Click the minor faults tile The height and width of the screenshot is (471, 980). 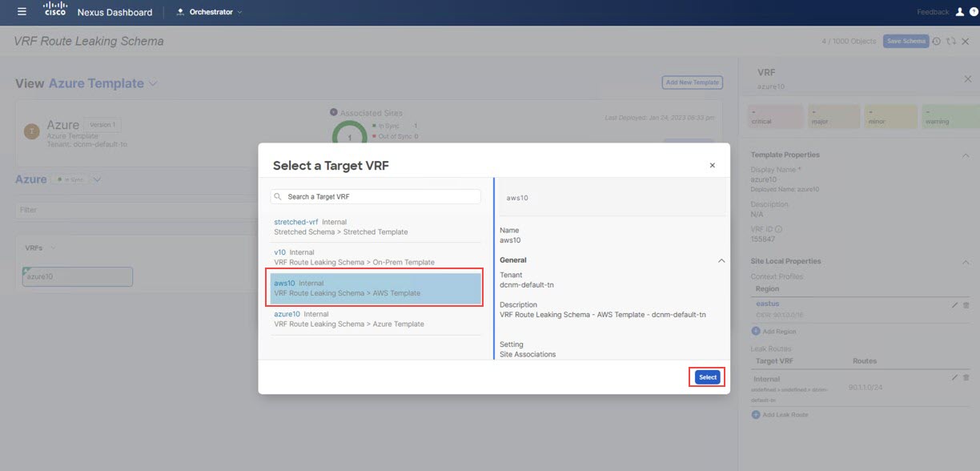[x=890, y=116]
